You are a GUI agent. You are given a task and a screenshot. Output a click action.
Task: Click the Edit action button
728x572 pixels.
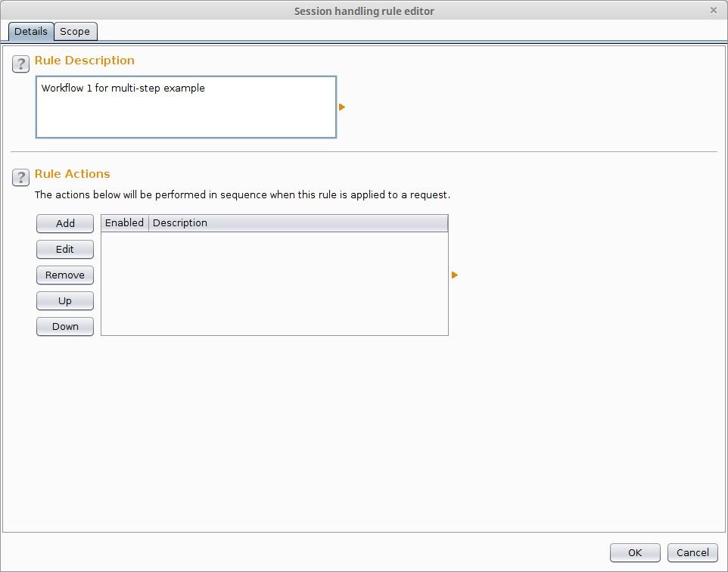click(65, 250)
